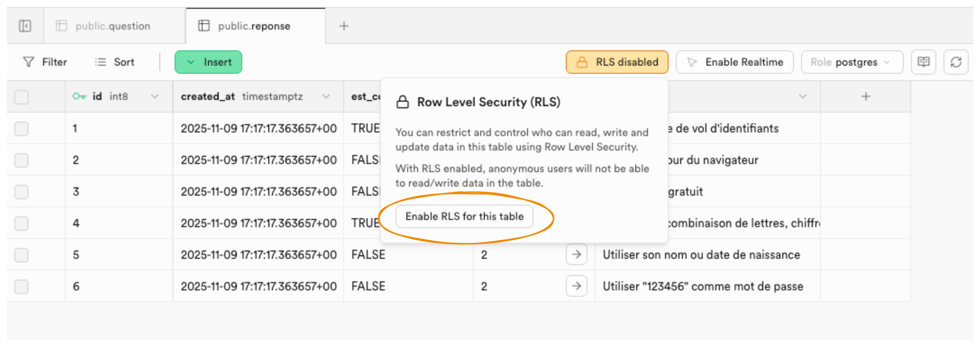Enable RLS for this table
This screenshot has height=347, width=980.
464,216
